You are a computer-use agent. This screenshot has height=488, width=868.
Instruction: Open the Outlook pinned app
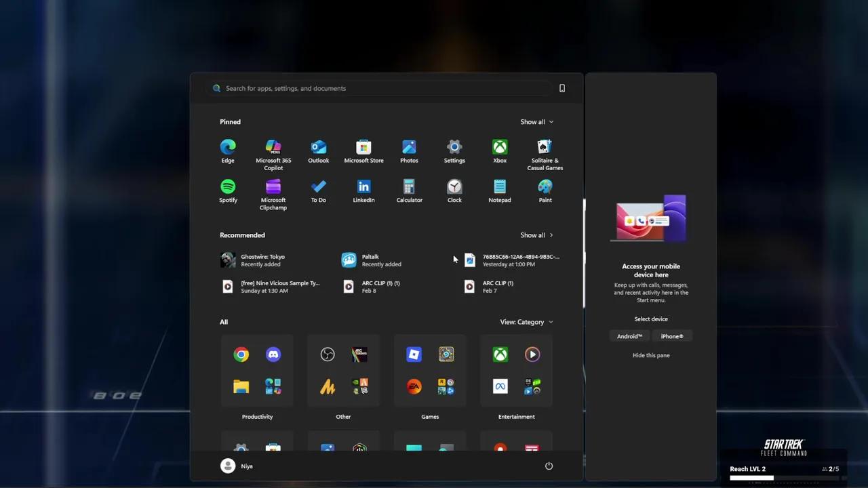coord(319,152)
